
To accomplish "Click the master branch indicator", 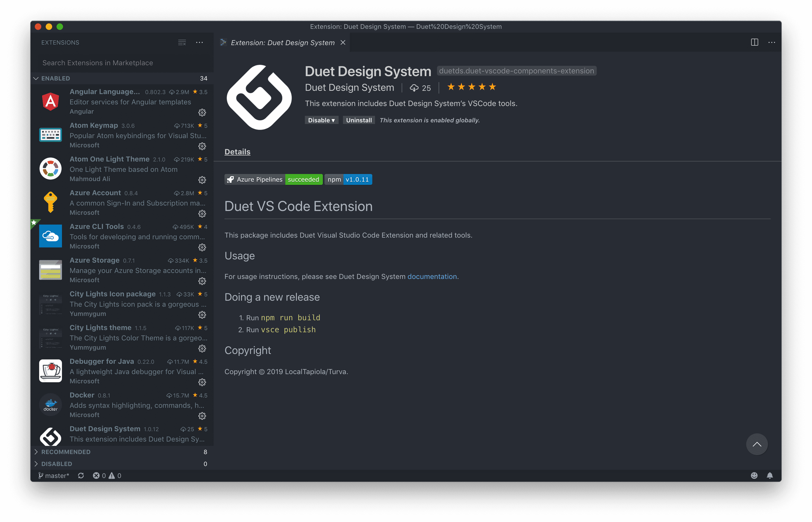I will pos(54,476).
